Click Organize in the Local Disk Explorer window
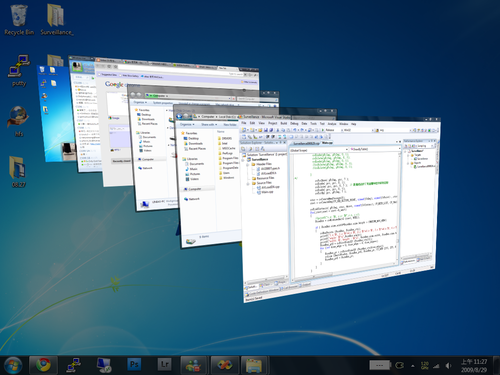 click(x=187, y=124)
